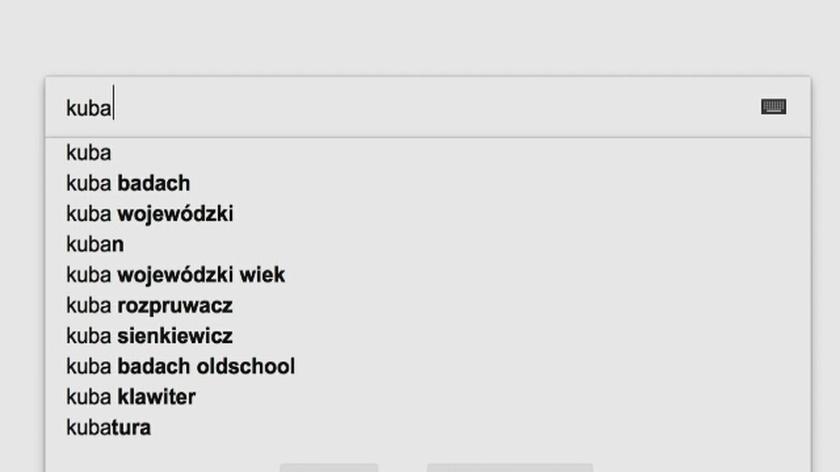Screen dimensions: 840x472
Task: Choose the 'kuba badach oldschool' suggestion
Action: (181, 367)
